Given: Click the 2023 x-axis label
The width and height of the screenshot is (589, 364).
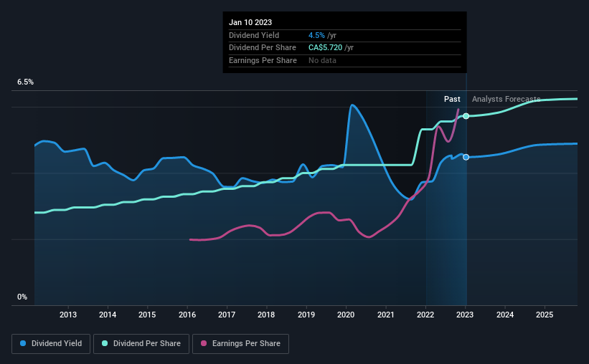Looking at the screenshot, I should tap(465, 315).
